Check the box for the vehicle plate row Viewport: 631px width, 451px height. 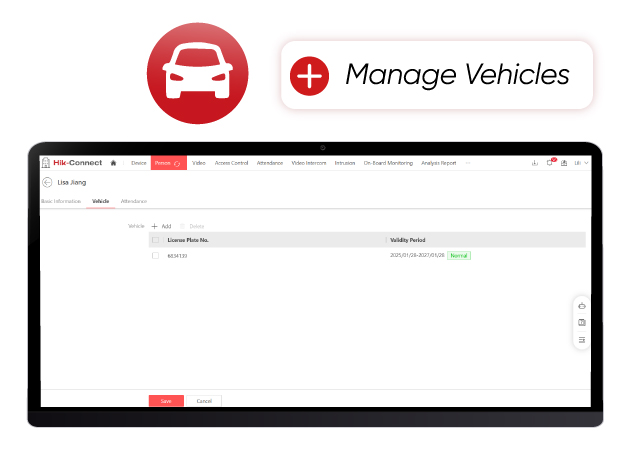click(155, 255)
